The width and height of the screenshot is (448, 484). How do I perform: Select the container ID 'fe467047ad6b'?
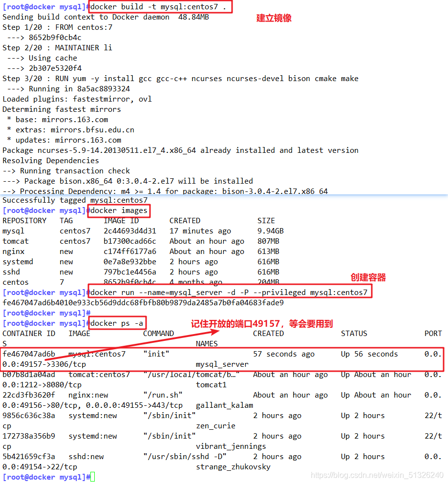point(29,354)
